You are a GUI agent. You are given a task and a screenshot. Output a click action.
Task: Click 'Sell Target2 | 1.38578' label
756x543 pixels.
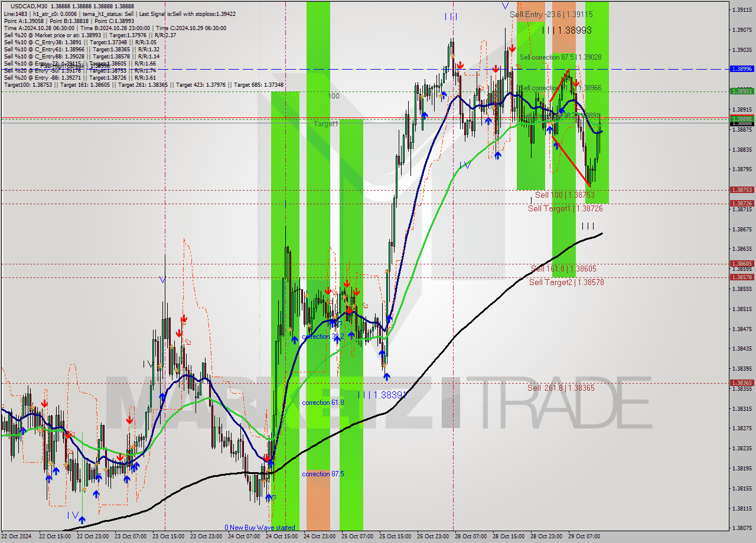(566, 283)
